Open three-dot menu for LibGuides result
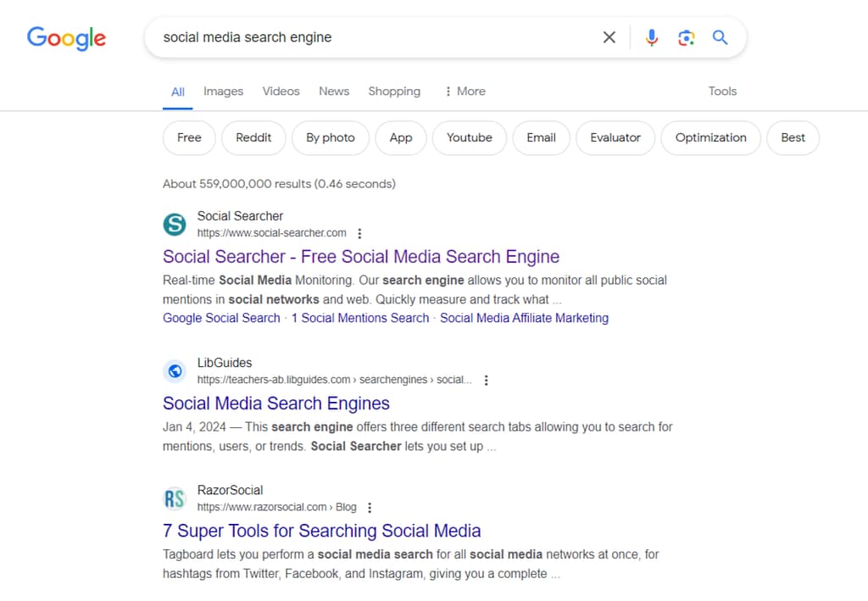This screenshot has width=868, height=601. [x=486, y=381]
